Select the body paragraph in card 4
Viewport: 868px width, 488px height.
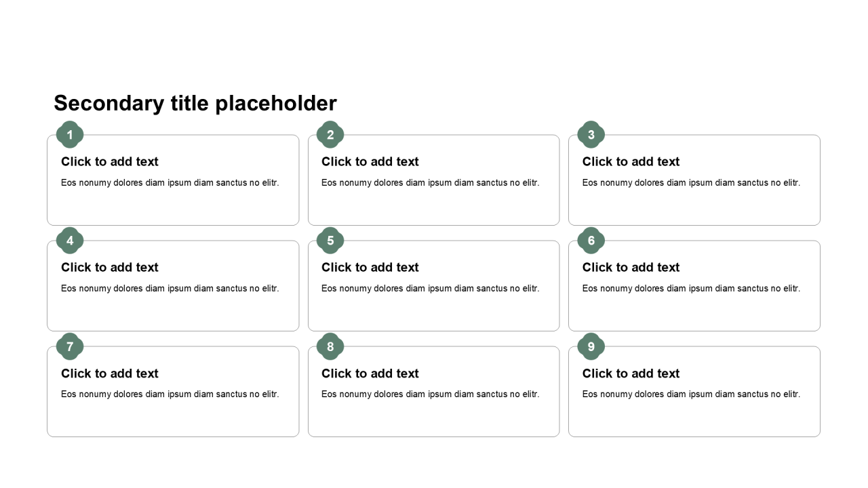click(170, 288)
